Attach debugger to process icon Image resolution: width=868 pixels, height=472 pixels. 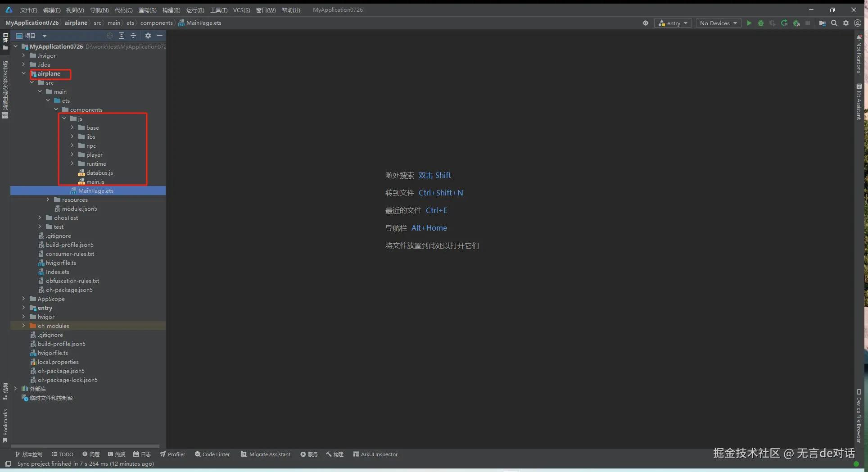[796, 23]
